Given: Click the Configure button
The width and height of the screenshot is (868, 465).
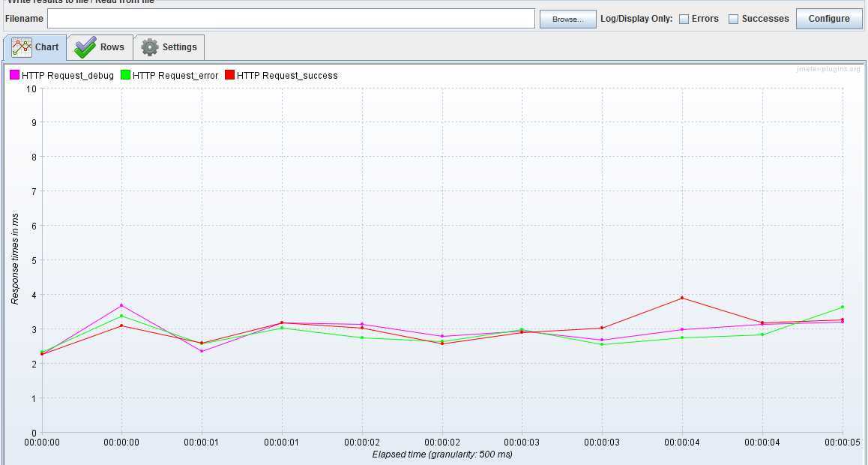Looking at the screenshot, I should click(x=829, y=19).
